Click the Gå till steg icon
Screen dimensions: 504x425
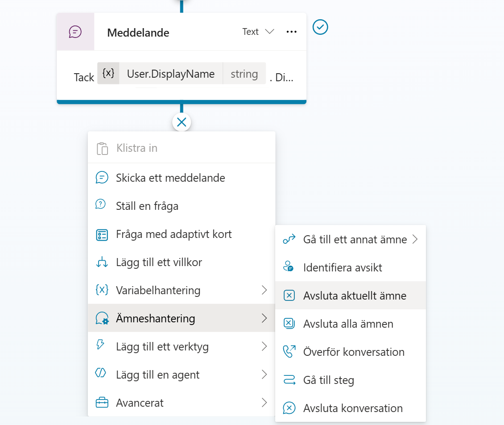point(289,379)
